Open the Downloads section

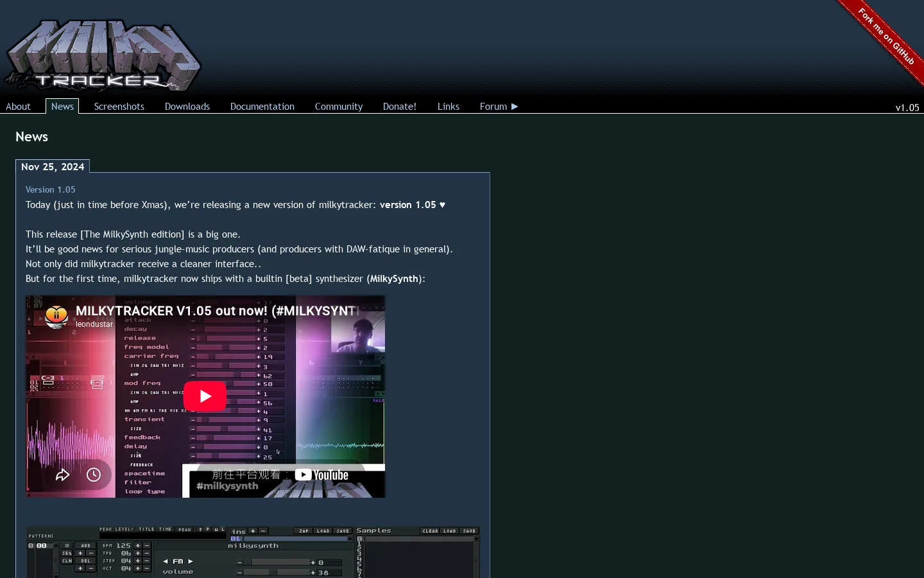187,107
